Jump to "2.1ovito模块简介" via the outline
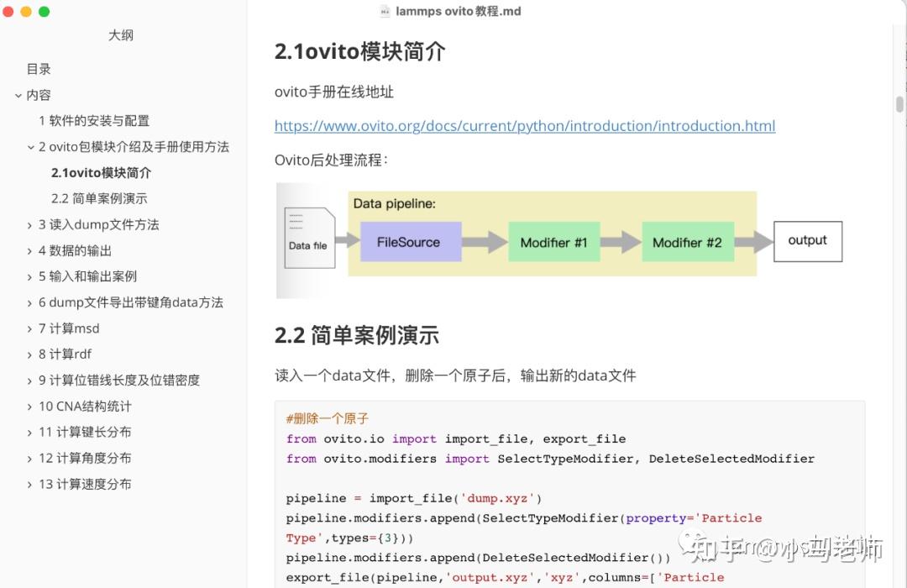The height and width of the screenshot is (588, 907). point(101,172)
